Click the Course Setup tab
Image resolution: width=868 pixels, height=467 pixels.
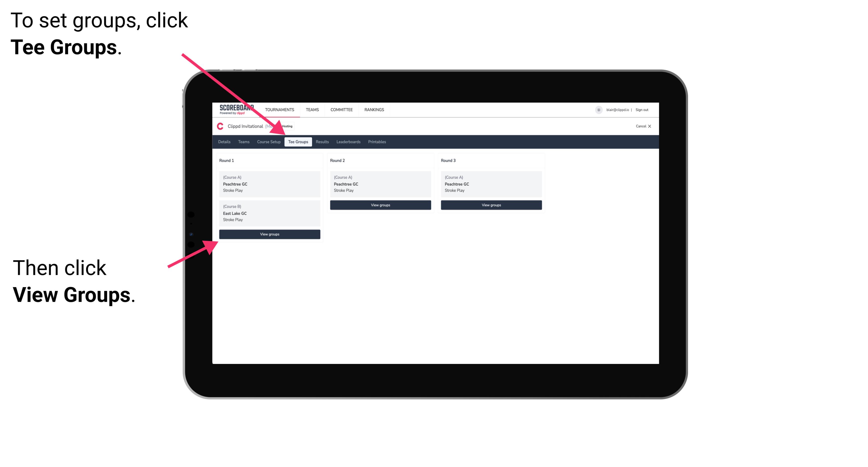pyautogui.click(x=269, y=142)
